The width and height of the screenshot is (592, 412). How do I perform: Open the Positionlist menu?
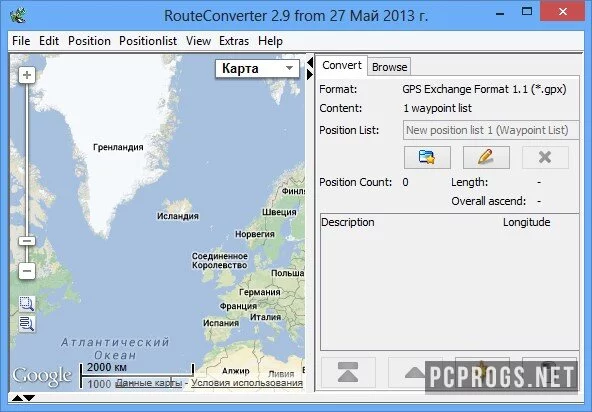[148, 41]
